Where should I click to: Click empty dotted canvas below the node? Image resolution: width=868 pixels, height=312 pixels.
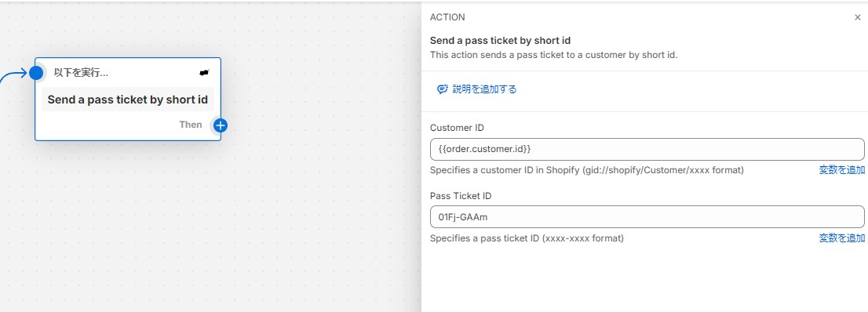pos(128,221)
